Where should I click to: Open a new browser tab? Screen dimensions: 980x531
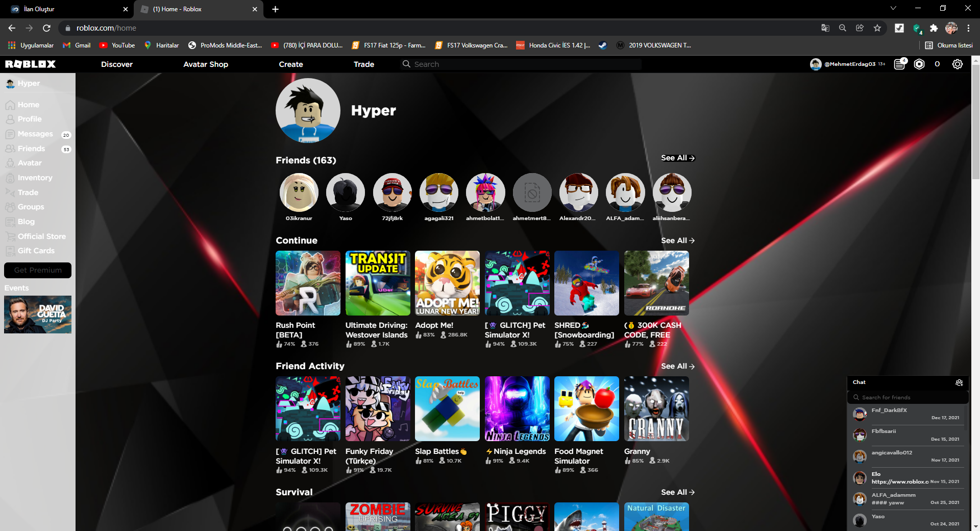click(x=275, y=9)
